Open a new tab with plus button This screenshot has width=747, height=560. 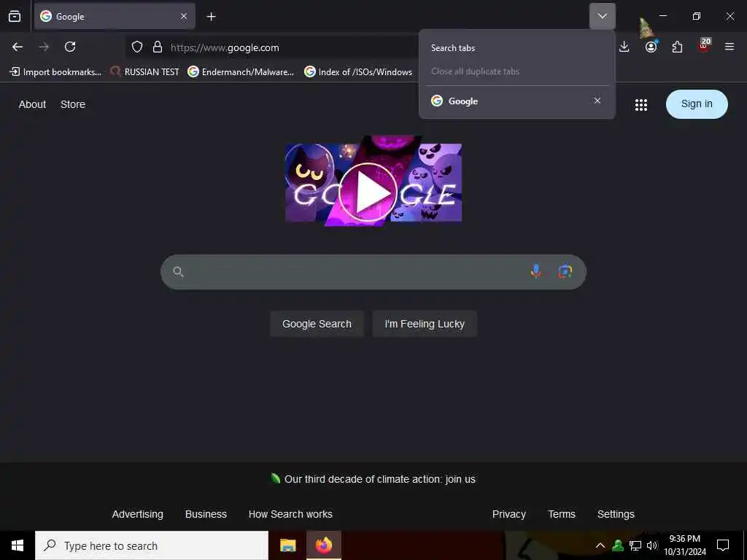click(x=211, y=17)
